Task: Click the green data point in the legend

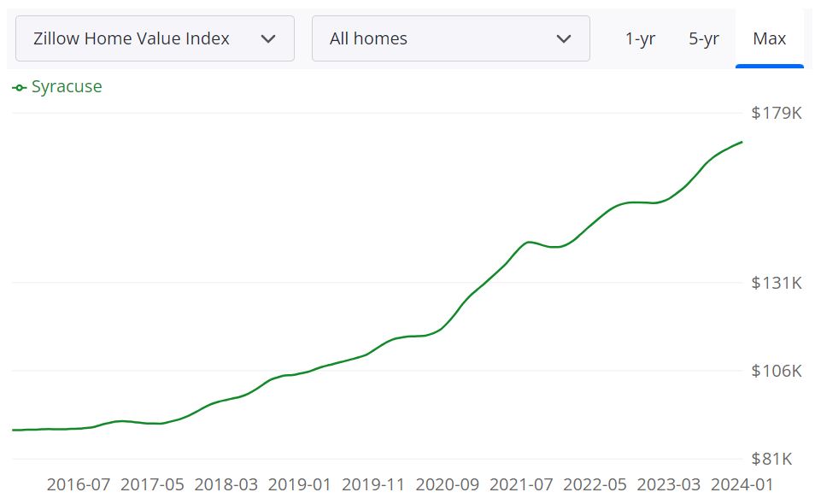Action: click(x=19, y=86)
